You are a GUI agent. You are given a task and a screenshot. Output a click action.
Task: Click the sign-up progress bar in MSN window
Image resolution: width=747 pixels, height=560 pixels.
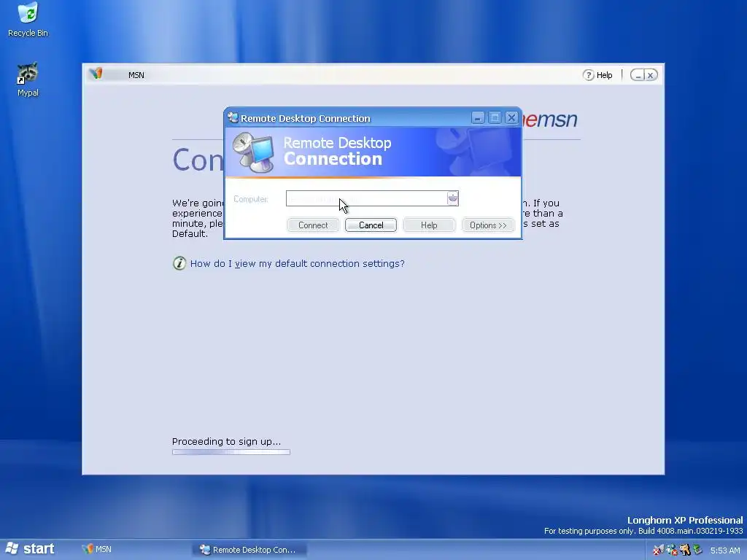coord(231,452)
